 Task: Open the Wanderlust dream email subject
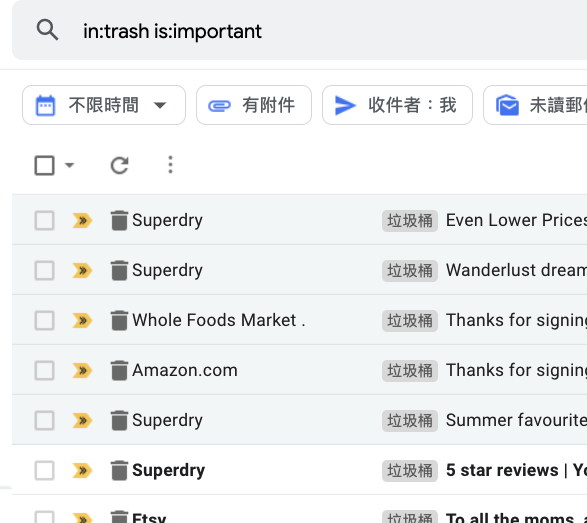point(516,270)
